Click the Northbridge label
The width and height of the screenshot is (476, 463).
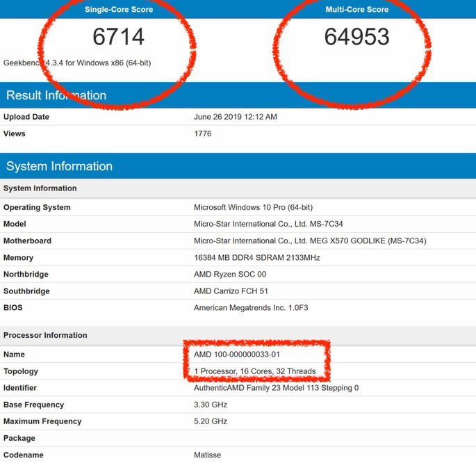(26, 275)
